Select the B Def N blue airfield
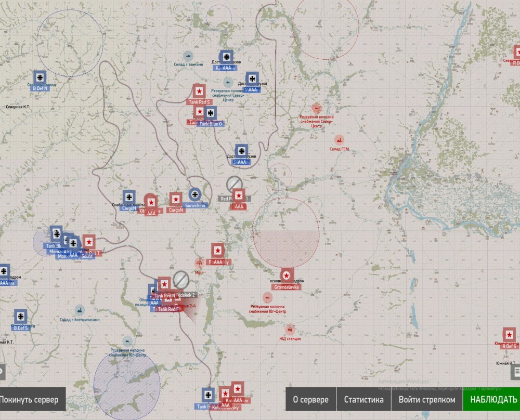 click(x=40, y=77)
